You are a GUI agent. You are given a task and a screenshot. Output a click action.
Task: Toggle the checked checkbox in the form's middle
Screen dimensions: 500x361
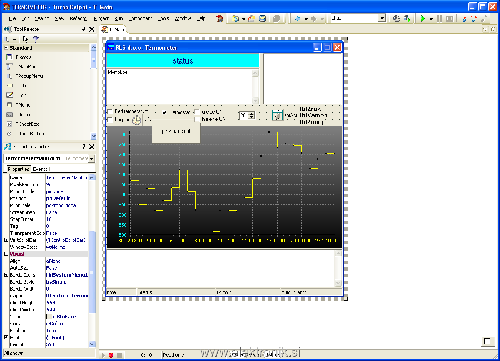coord(165,112)
